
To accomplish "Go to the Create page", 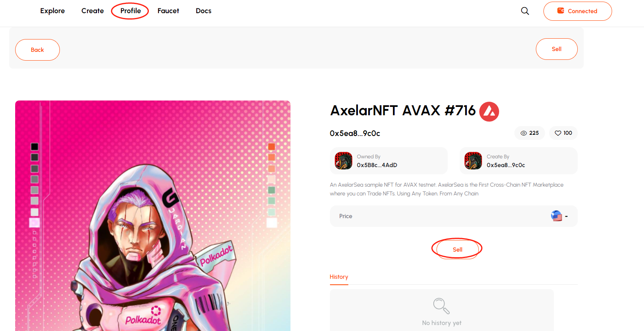I will coord(93,11).
